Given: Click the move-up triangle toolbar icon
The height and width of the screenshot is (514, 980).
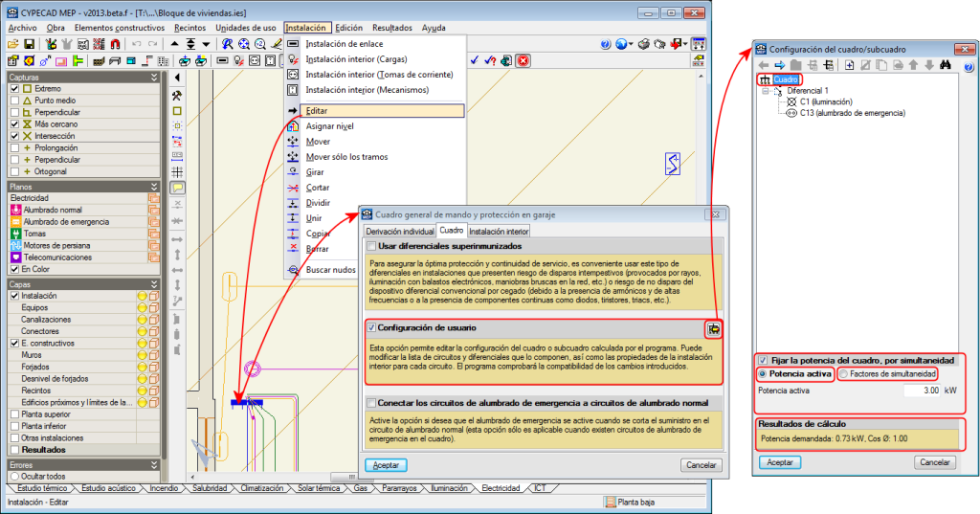Looking at the screenshot, I should [x=175, y=44].
